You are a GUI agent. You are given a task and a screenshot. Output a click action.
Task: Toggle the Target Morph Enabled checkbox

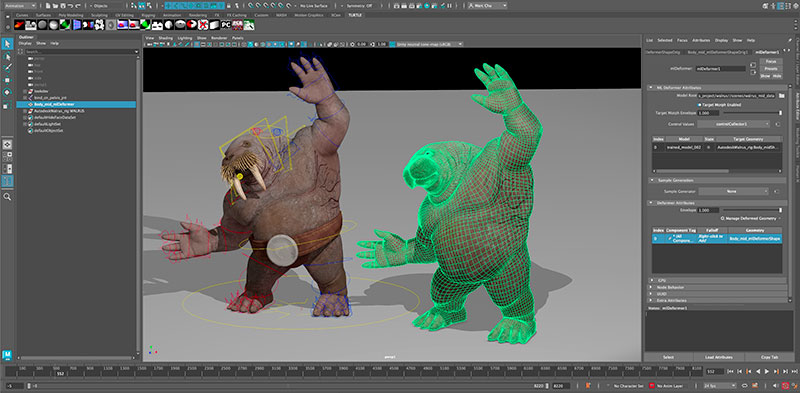699,105
